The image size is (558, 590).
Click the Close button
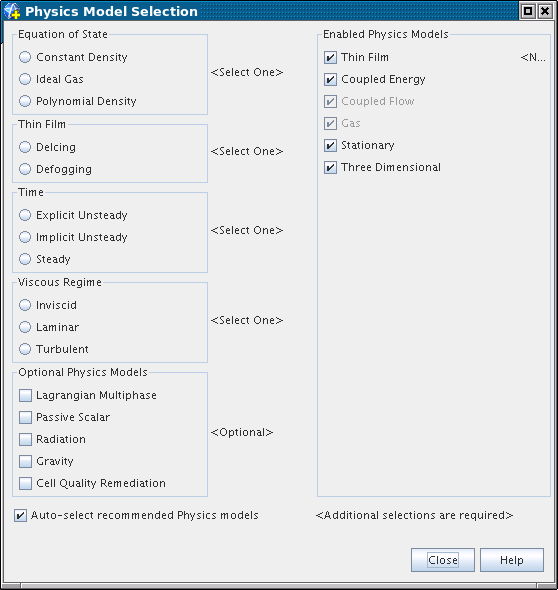tap(443, 560)
